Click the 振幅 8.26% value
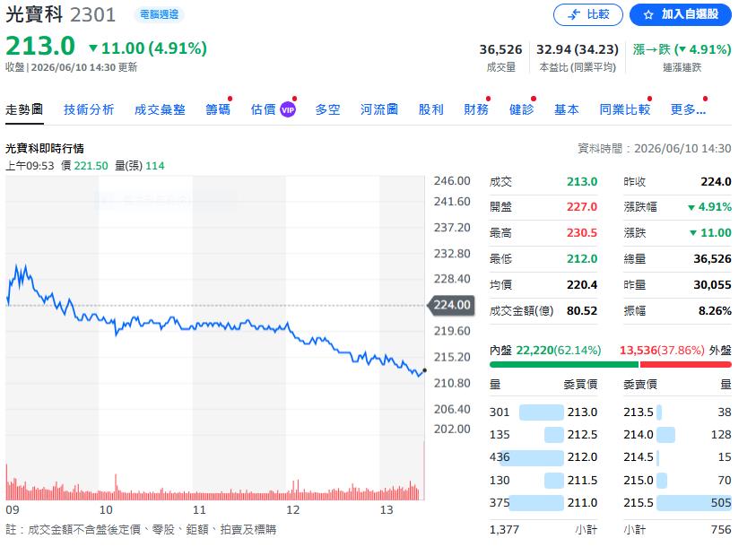The height and width of the screenshot is (547, 756). click(x=715, y=311)
